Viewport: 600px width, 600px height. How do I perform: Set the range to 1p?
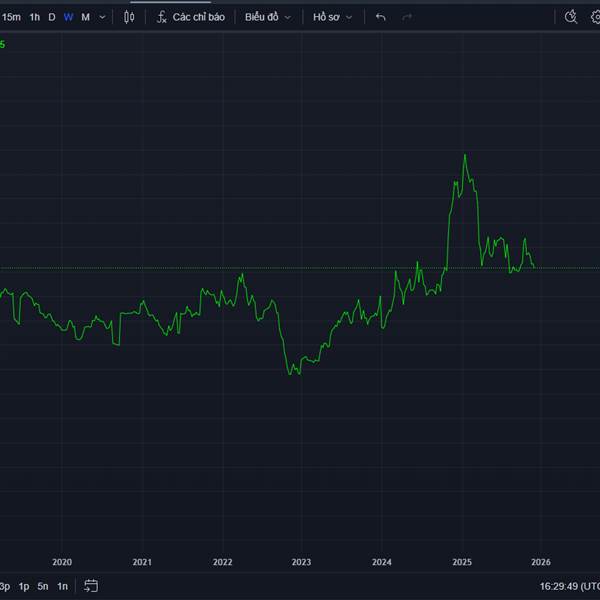[24, 586]
